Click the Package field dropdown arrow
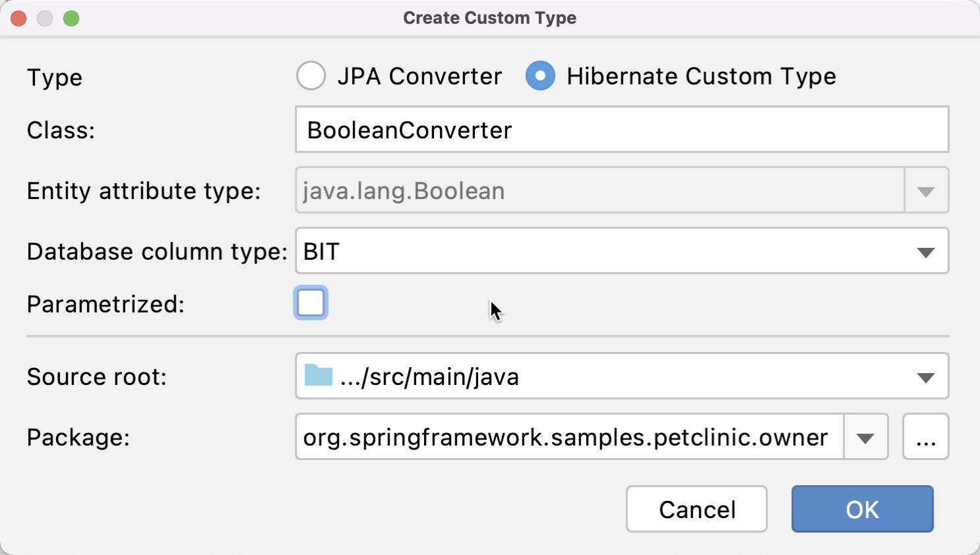This screenshot has height=555, width=980. click(865, 436)
